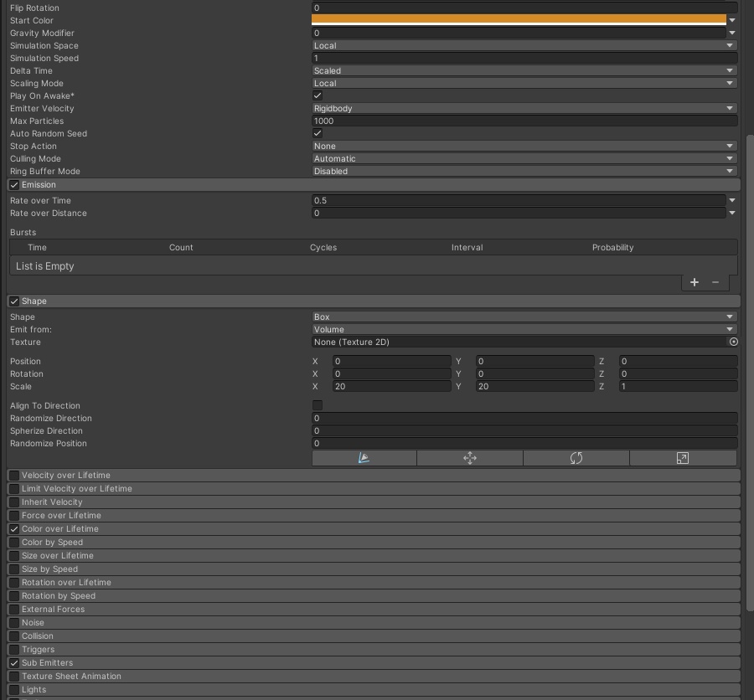Click the Simulation Speed field

[x=524, y=58]
